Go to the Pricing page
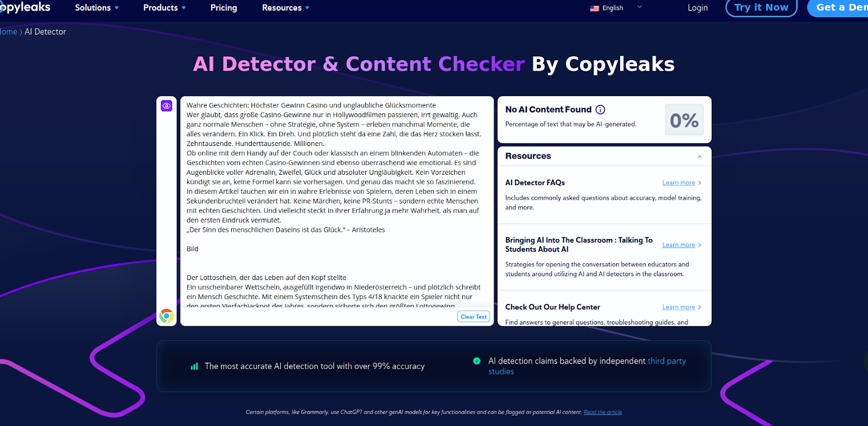868x426 pixels. pyautogui.click(x=224, y=8)
